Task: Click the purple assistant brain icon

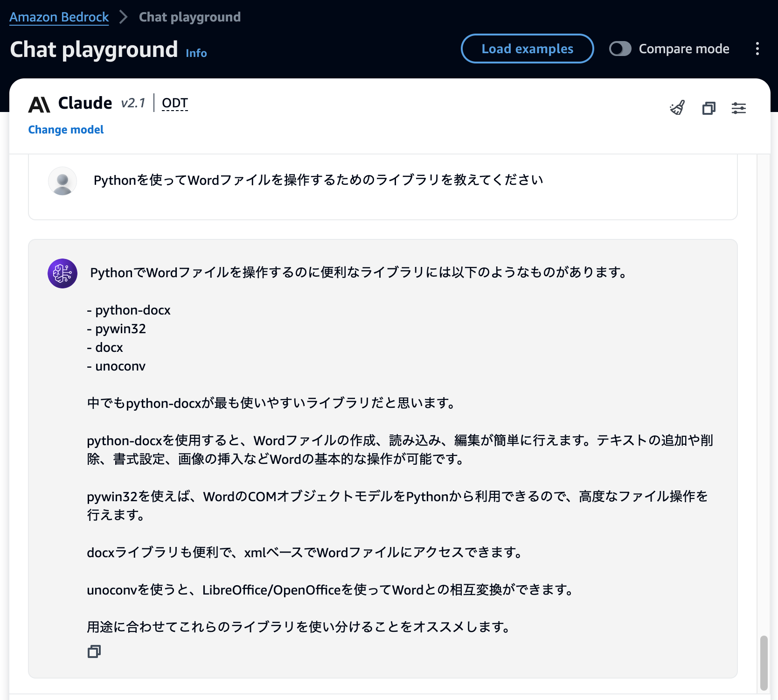Action: (63, 273)
